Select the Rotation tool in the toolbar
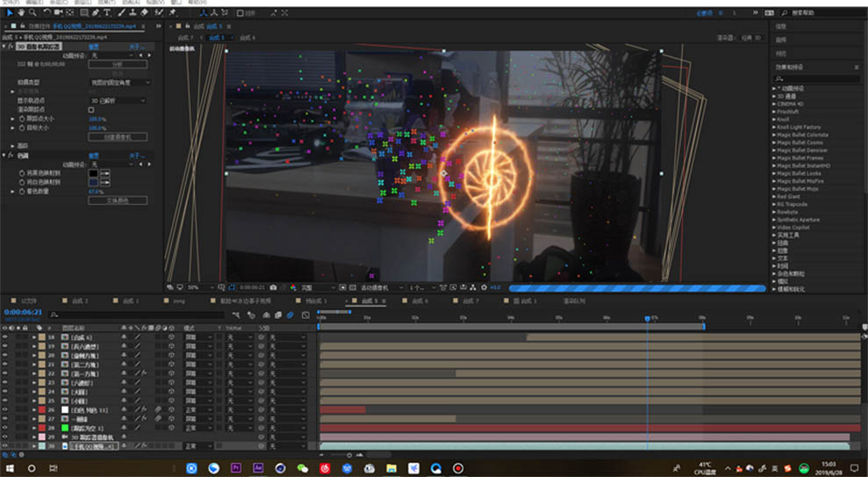This screenshot has height=477, width=868. [46, 13]
